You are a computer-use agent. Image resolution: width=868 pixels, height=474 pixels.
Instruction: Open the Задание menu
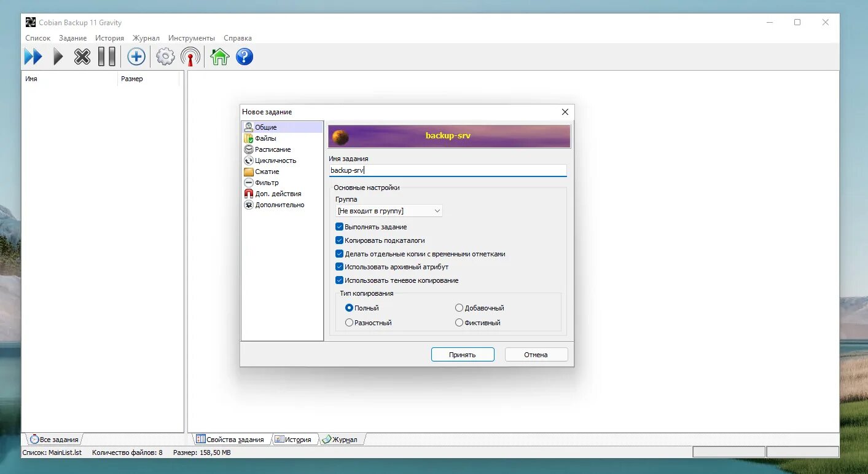[x=73, y=38]
